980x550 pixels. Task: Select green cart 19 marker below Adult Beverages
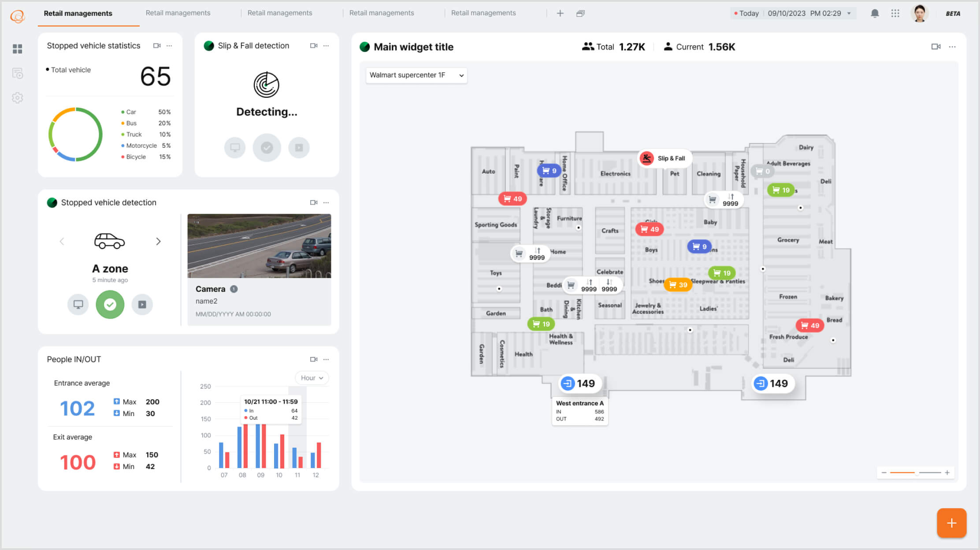click(781, 190)
